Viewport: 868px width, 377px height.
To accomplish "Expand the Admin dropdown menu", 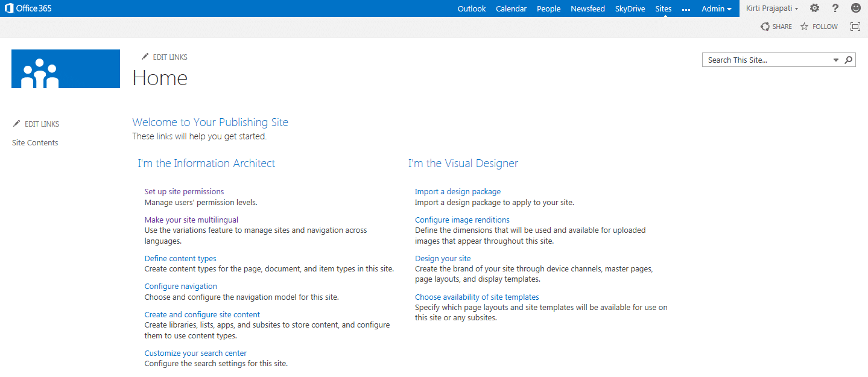I will click(x=717, y=8).
